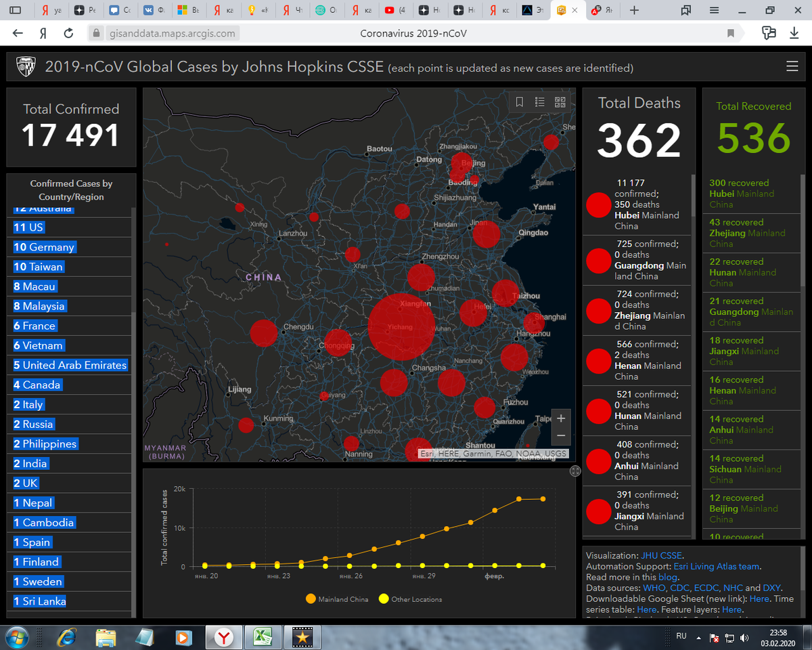
Task: Zoom out on the map
Action: 560,436
